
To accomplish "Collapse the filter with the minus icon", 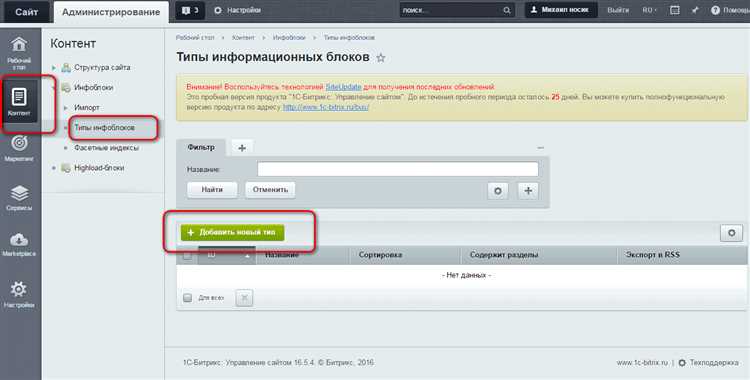I will click(540, 148).
